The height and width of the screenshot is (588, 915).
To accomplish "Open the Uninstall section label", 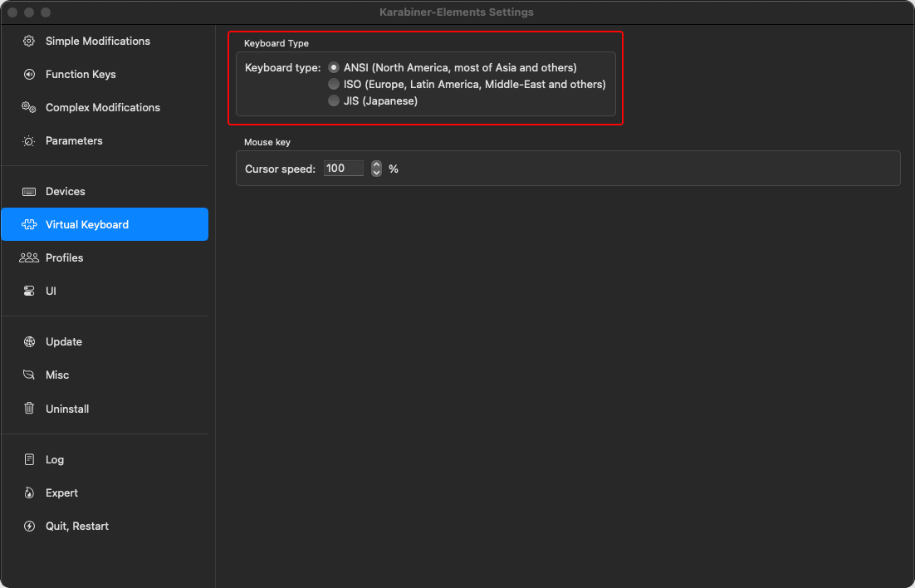I will click(67, 409).
